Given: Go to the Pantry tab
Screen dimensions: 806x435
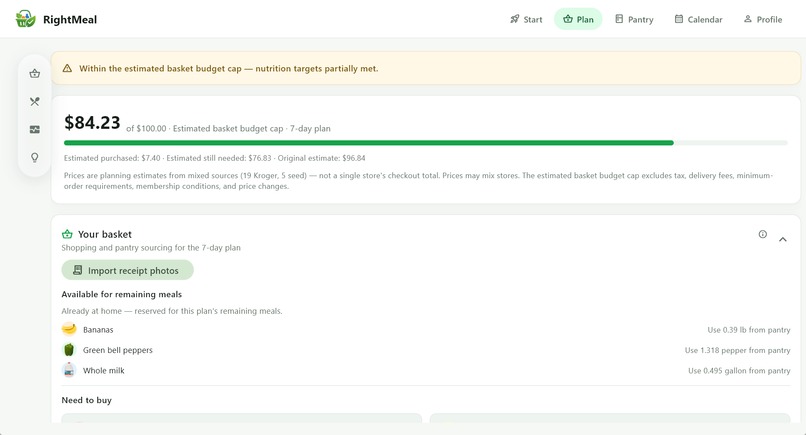Looking at the screenshot, I should [634, 20].
